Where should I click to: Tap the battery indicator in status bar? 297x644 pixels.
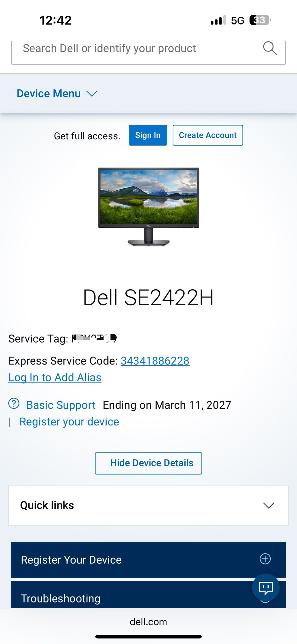(260, 20)
